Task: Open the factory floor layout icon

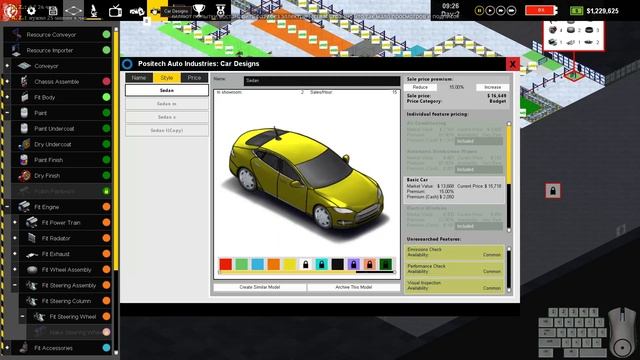Action: pyautogui.click(x=73, y=11)
